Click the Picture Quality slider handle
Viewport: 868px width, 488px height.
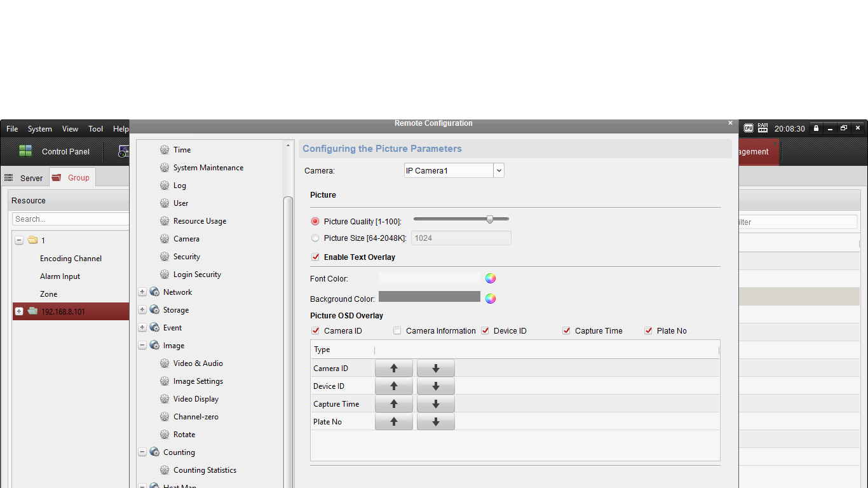(x=490, y=219)
